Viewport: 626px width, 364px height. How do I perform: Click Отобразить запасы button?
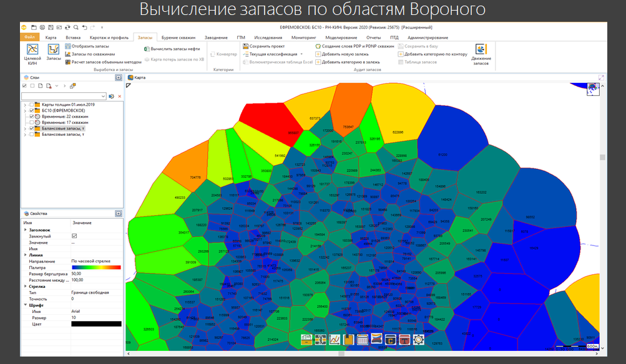point(87,46)
